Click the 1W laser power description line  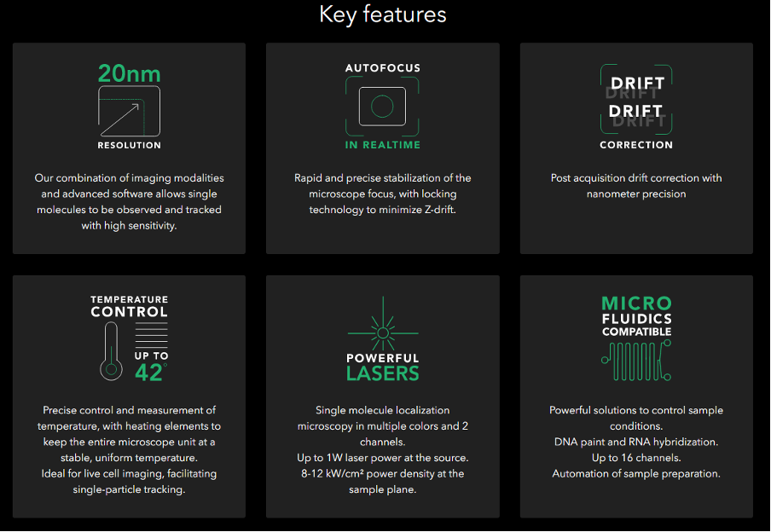coord(382,458)
